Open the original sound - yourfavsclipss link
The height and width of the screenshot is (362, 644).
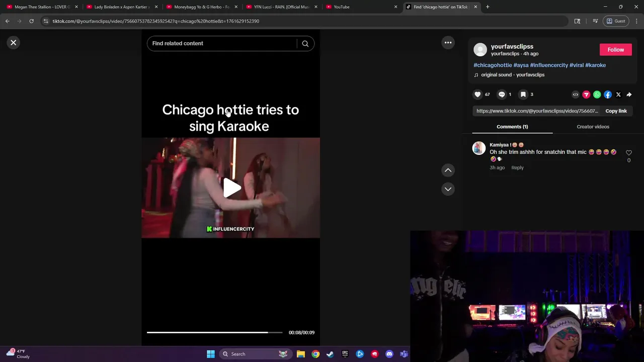513,75
